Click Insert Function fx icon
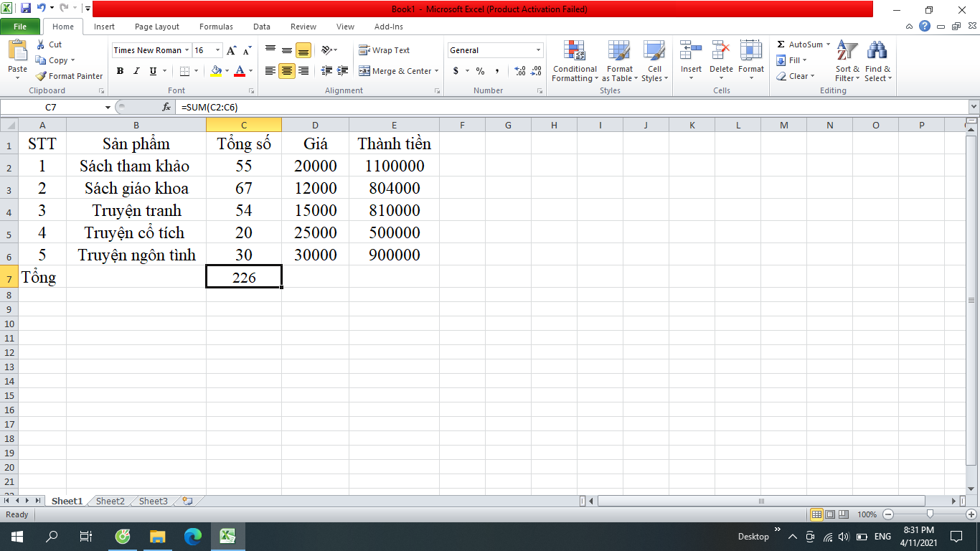Screen dimensions: 980x551 pyautogui.click(x=166, y=107)
